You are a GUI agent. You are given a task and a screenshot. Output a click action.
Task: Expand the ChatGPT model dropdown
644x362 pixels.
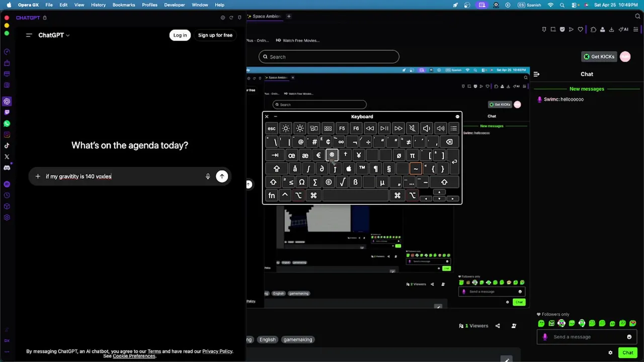click(54, 35)
